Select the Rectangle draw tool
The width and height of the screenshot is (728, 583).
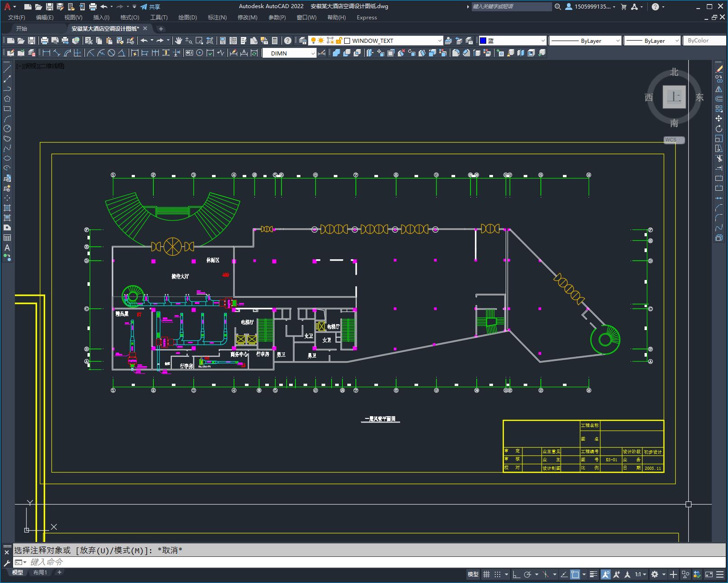7,109
